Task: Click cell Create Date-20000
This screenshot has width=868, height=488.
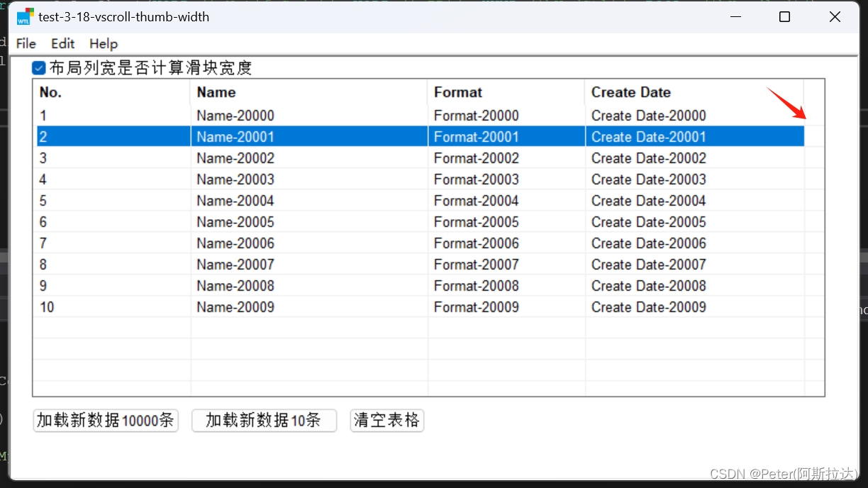Action: click(695, 116)
